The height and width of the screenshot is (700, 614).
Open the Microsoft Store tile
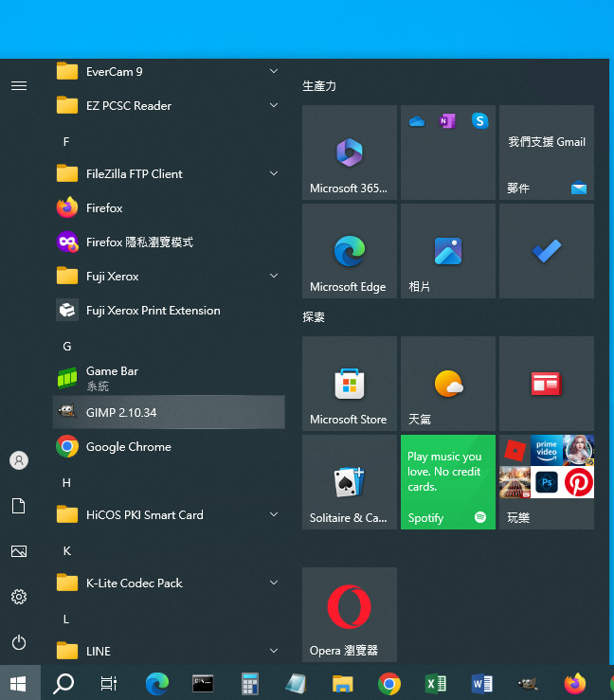[x=350, y=384]
